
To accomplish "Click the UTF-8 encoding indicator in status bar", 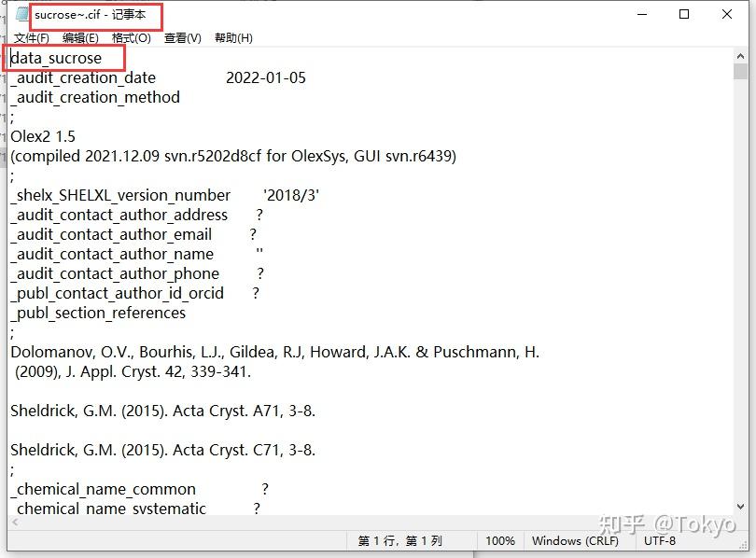I will coord(661,540).
